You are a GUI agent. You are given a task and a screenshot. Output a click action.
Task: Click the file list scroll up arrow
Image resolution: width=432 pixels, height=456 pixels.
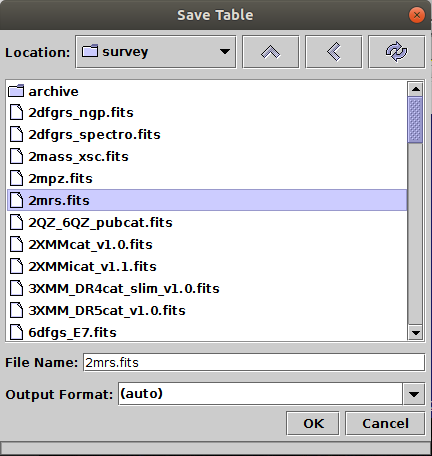pos(415,89)
